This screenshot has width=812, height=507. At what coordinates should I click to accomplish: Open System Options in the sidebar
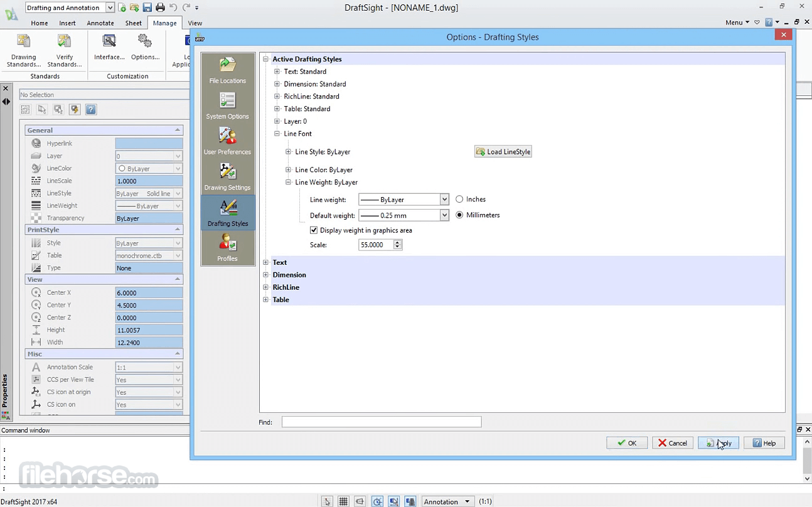click(227, 106)
